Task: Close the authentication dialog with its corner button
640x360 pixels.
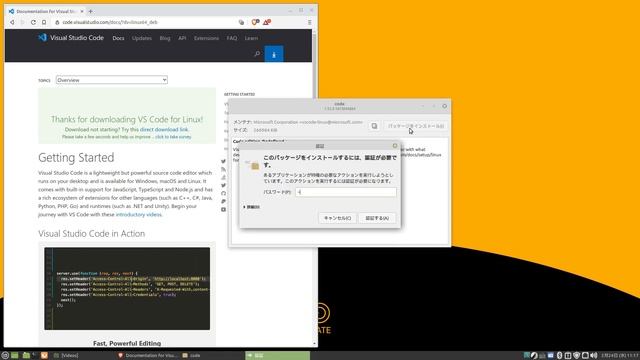Action: coord(395,146)
